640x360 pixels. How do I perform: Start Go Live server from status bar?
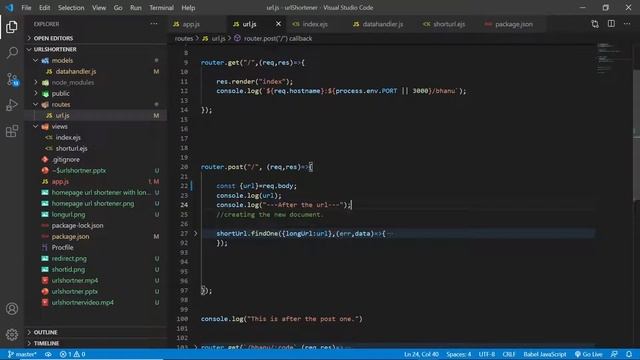point(589,354)
